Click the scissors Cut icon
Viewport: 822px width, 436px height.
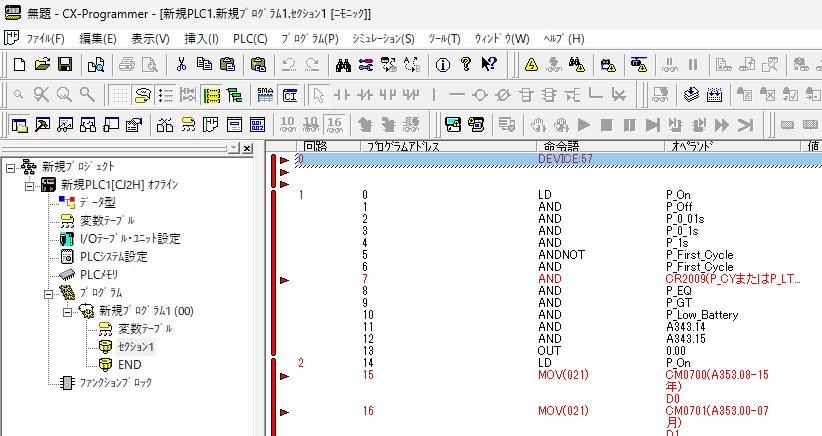pos(181,64)
